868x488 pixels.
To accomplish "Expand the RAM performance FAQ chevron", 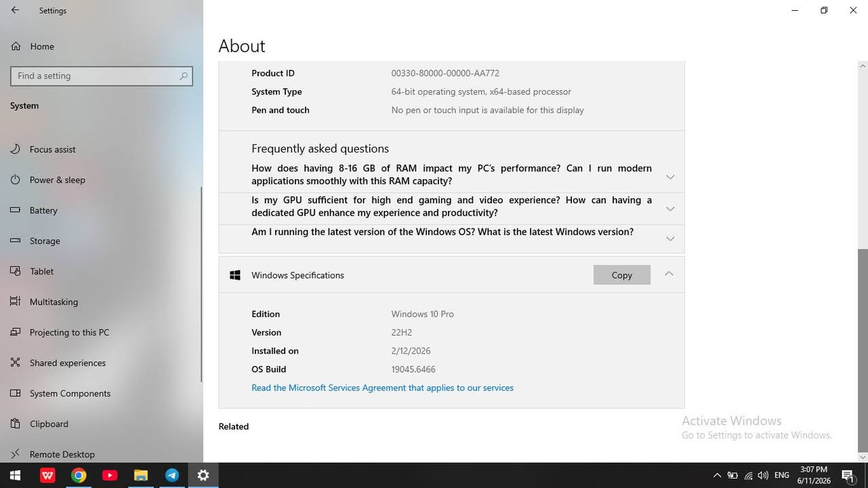I will click(670, 177).
